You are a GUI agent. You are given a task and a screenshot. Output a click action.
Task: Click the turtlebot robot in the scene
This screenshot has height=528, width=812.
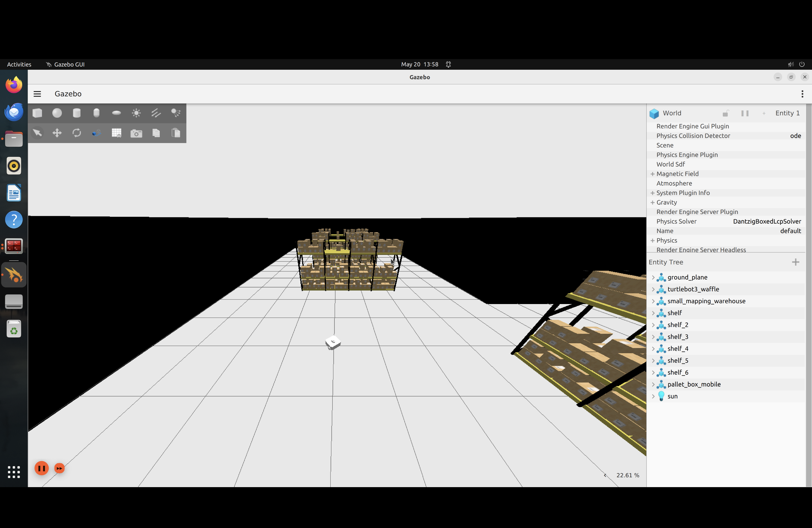[333, 342]
